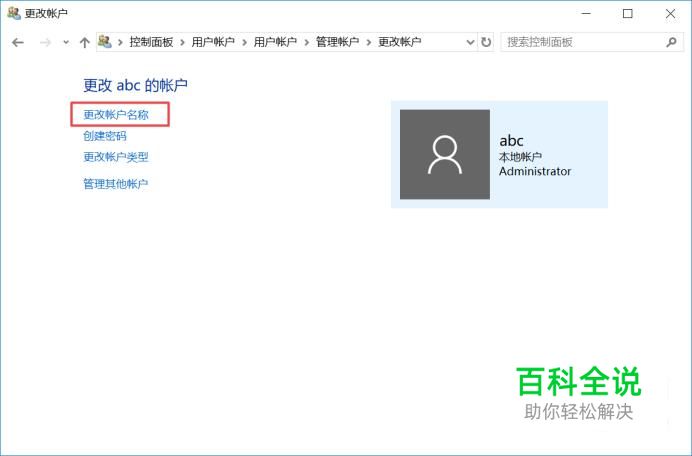This screenshot has width=692, height=456.
Task: Click the 更改帐户 breadcrumb
Action: [x=400, y=42]
